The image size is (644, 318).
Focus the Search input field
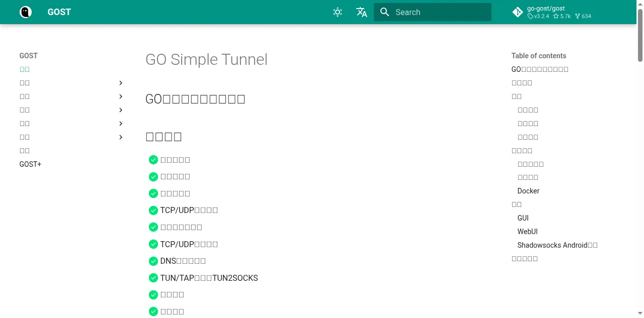click(433, 12)
